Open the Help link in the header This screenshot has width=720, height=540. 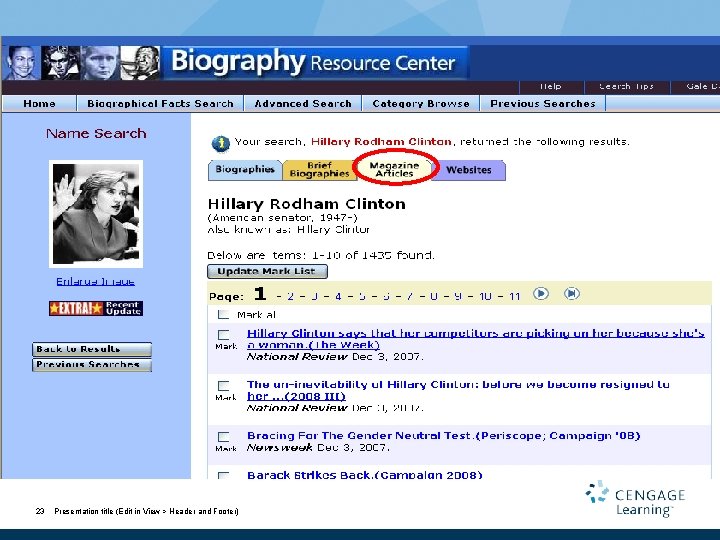point(551,86)
